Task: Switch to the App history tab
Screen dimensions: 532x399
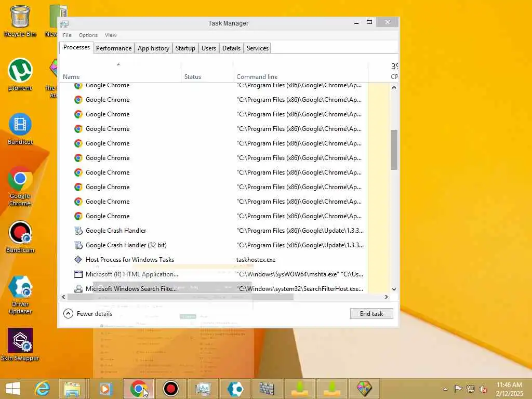Action: (153, 48)
